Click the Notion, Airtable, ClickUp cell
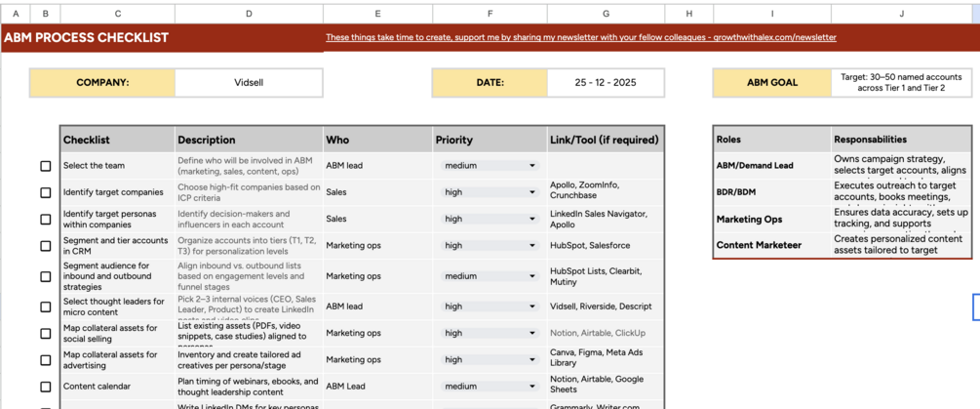The image size is (980, 409). click(606, 333)
